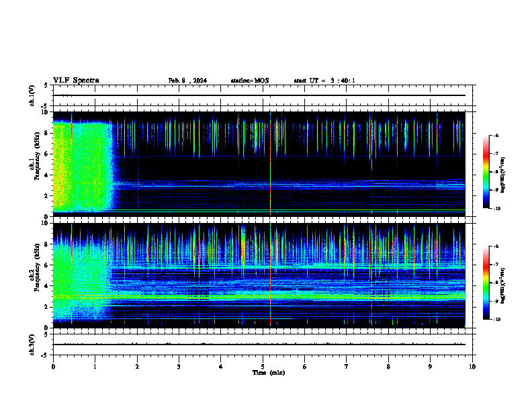Viewport: 532px width, 411px height.
Task: Click the "Time (min)" axis title
Action: 269,373
